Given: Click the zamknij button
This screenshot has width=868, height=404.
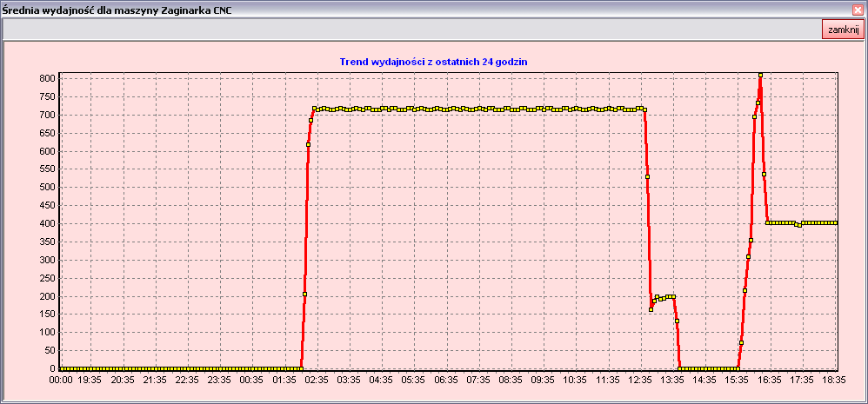Looking at the screenshot, I should coord(843,30).
